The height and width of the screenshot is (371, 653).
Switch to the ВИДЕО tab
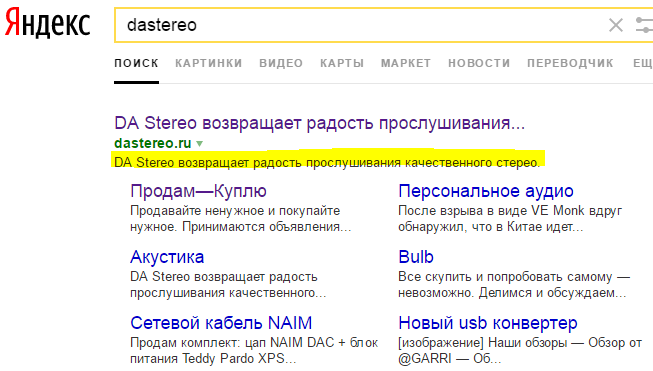(281, 63)
